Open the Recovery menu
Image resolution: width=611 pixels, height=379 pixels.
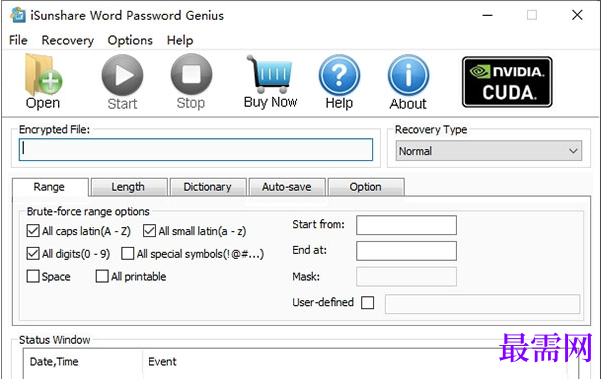click(67, 40)
